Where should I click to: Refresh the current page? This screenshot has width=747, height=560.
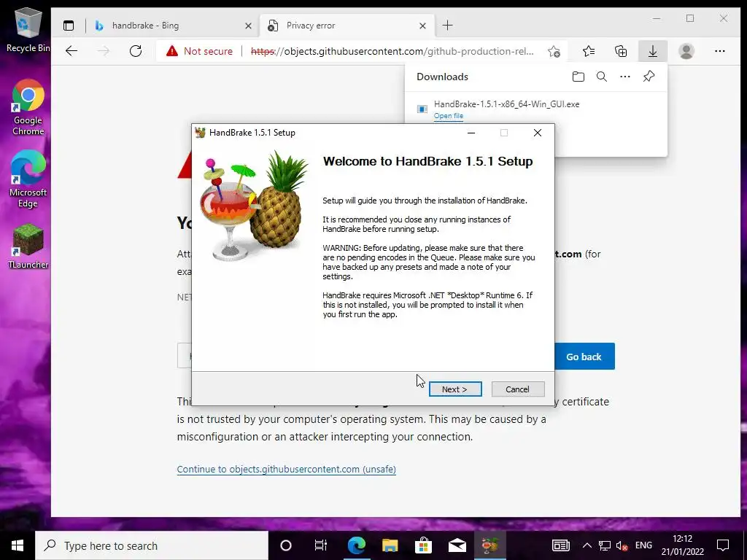tap(136, 51)
